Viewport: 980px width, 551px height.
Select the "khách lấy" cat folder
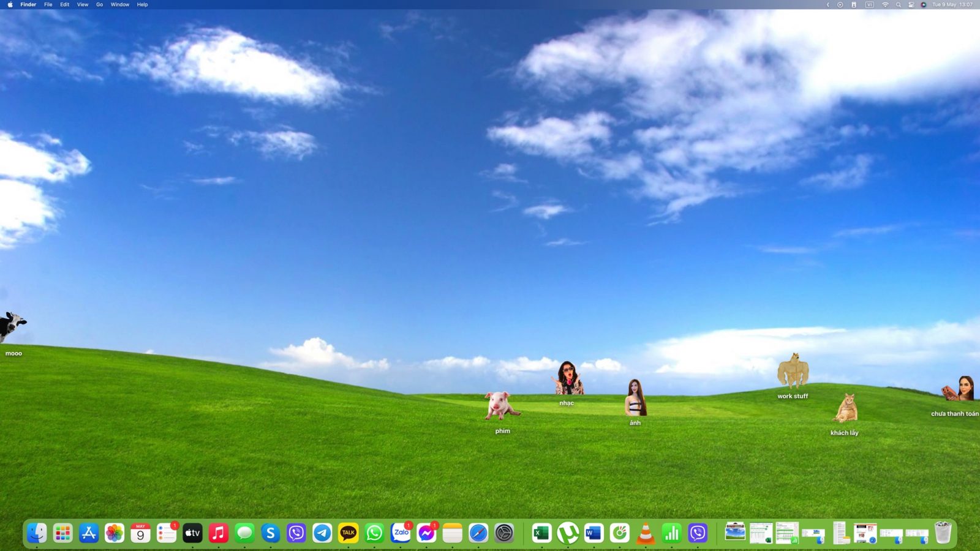845,409
